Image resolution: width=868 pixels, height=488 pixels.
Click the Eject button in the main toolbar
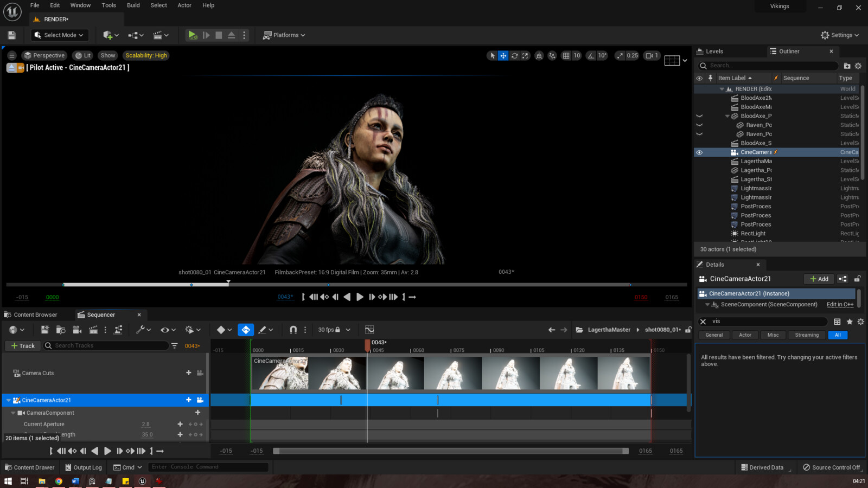click(x=232, y=35)
